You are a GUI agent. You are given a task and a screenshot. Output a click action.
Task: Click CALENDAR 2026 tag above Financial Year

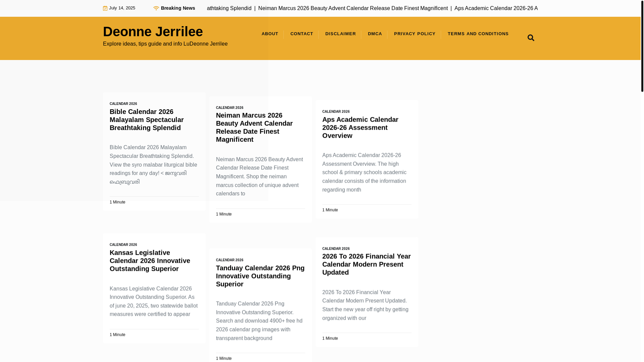click(x=336, y=249)
